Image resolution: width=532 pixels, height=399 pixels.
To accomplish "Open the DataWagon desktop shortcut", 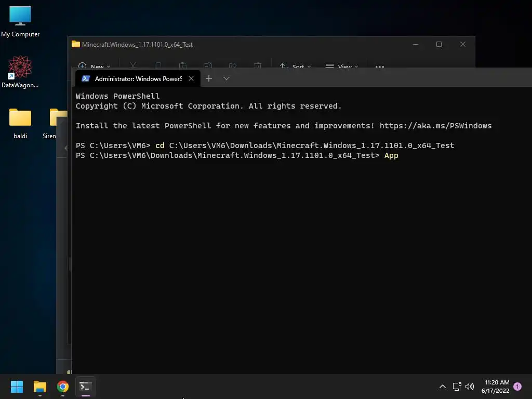I will pyautogui.click(x=20, y=72).
